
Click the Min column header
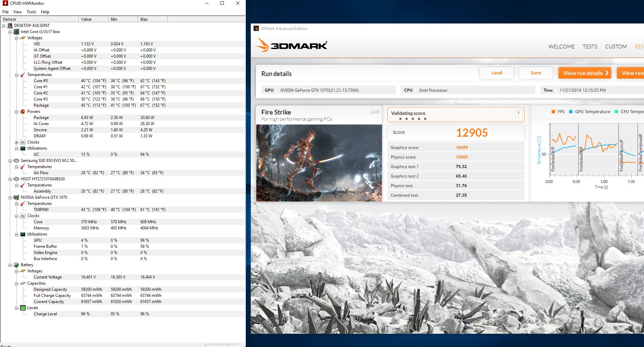123,19
